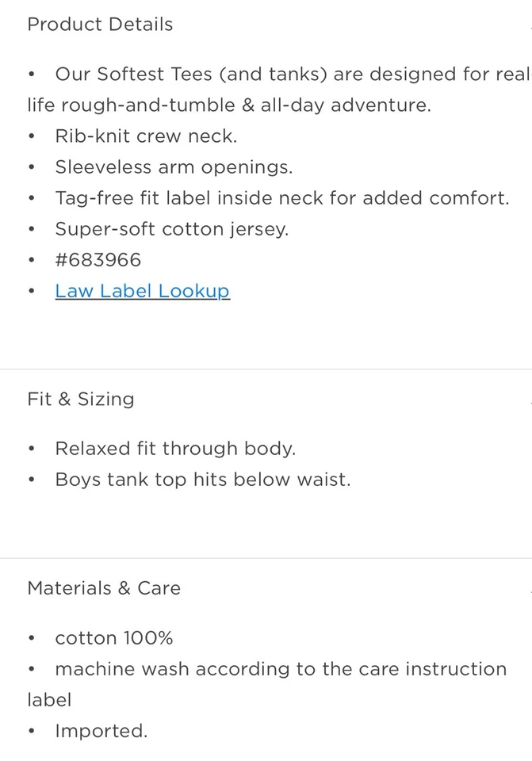
Task: Collapse the Fit & Sizing section
Action: point(81,399)
